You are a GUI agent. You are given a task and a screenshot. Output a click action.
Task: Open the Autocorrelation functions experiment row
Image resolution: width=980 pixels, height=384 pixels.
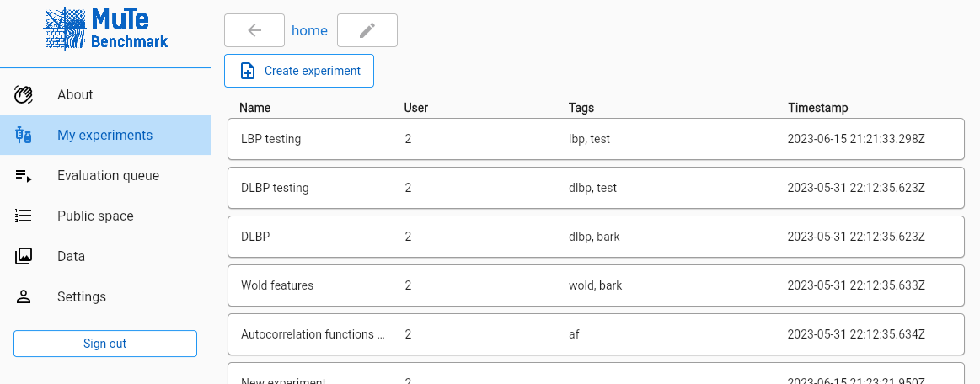[x=596, y=334]
